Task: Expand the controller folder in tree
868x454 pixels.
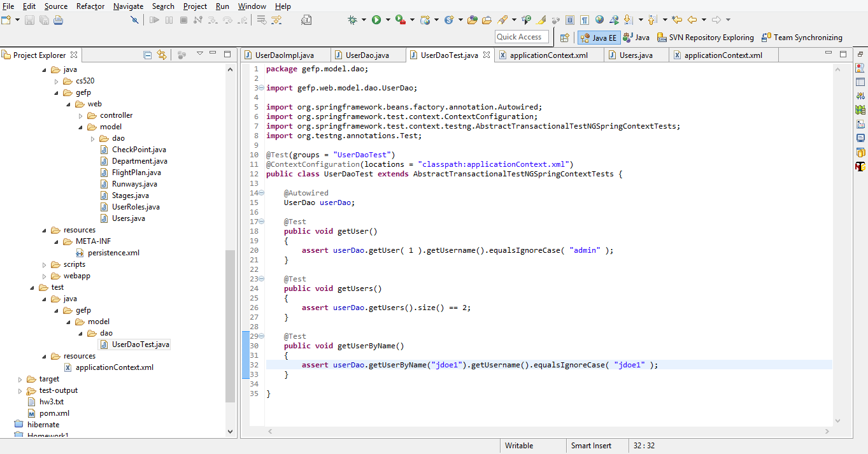Action: click(x=81, y=115)
